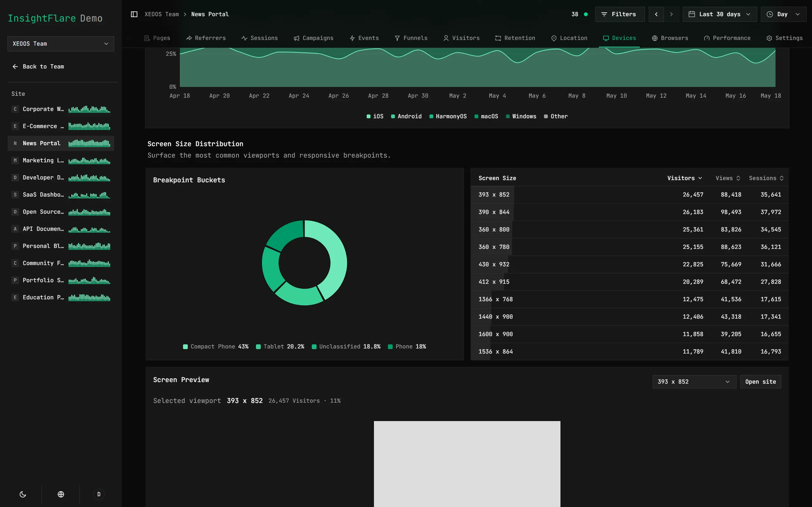The height and width of the screenshot is (507, 812).
Task: Open the user avatar D
Action: [x=99, y=494]
